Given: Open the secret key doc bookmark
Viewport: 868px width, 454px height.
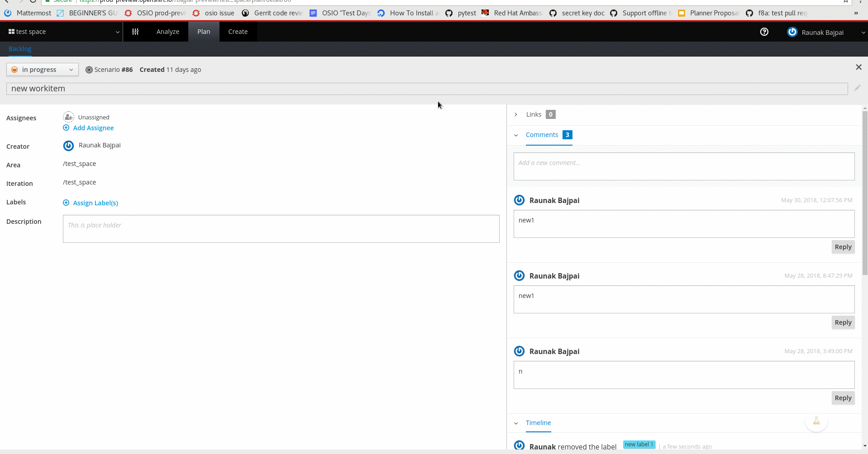Looking at the screenshot, I should click(577, 13).
